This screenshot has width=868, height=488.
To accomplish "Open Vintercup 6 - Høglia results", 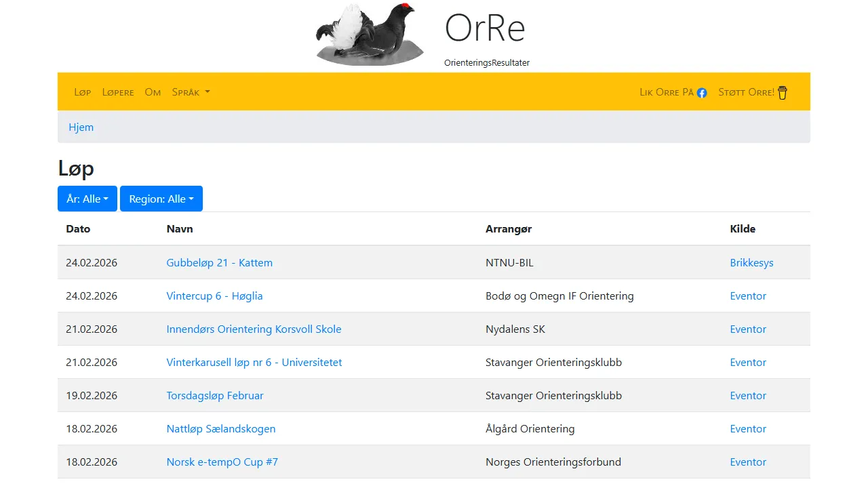I will click(x=214, y=296).
